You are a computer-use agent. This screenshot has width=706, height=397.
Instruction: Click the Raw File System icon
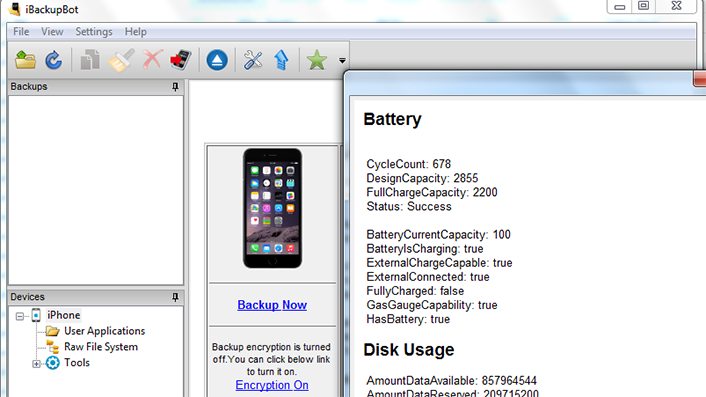tap(53, 347)
